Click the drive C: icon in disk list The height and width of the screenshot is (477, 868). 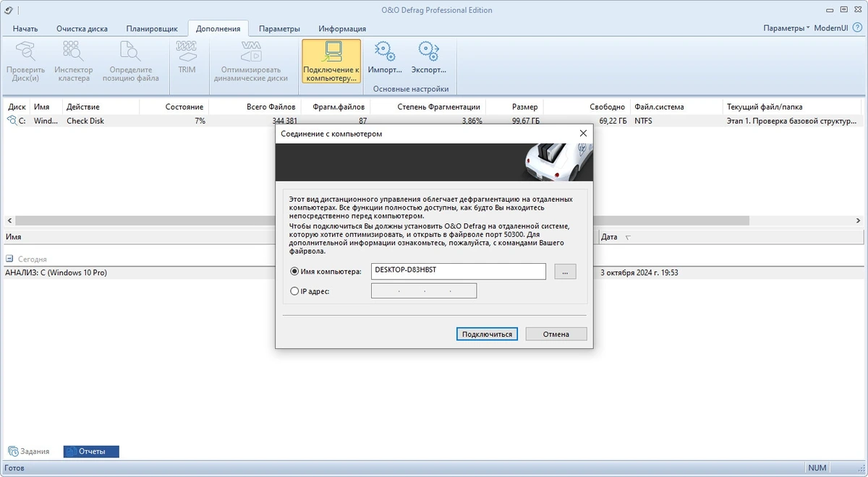(x=12, y=121)
